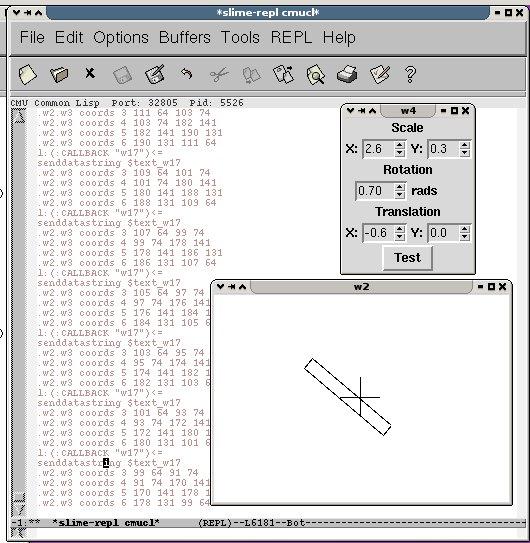Click the Save As disk-with-pencil icon

click(154, 74)
